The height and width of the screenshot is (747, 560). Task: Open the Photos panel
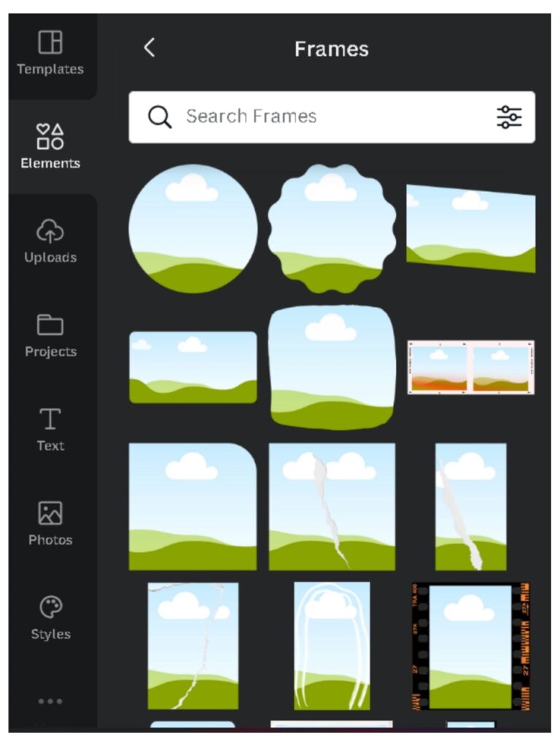click(x=50, y=524)
